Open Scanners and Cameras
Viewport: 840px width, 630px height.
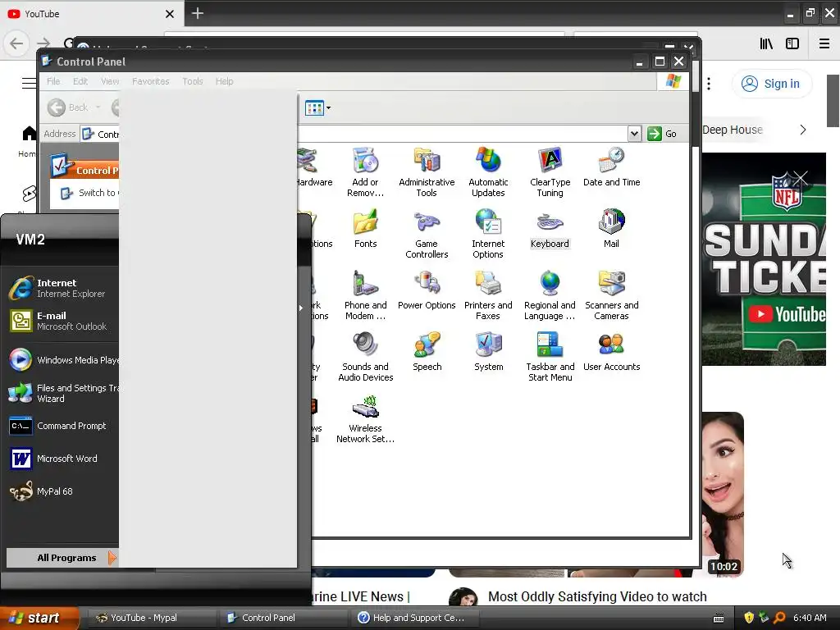pyautogui.click(x=611, y=295)
